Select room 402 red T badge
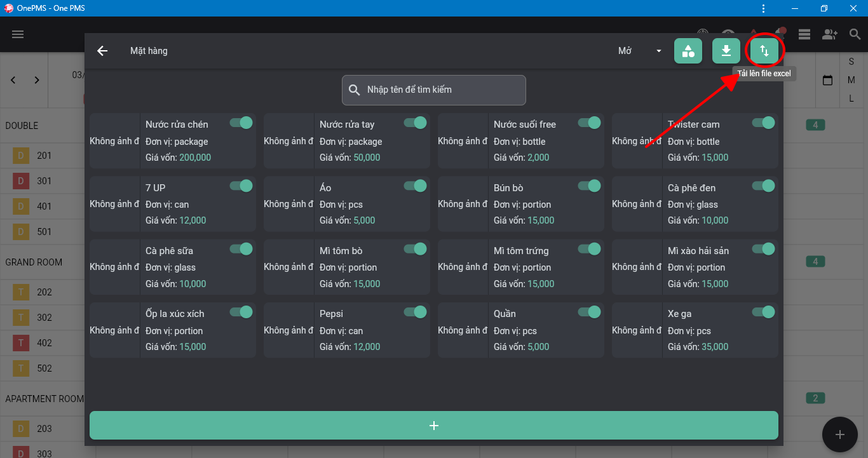Viewport: 868px width, 458px height. pos(20,343)
